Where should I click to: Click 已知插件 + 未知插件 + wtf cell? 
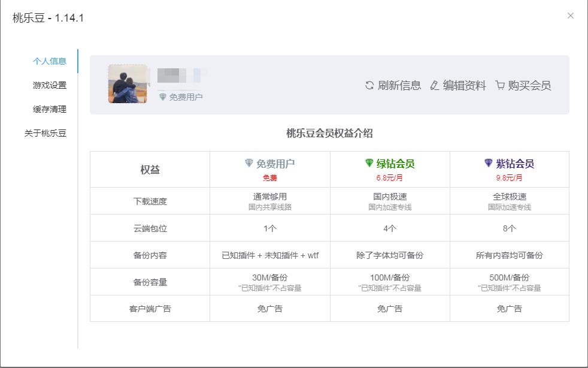tap(270, 255)
